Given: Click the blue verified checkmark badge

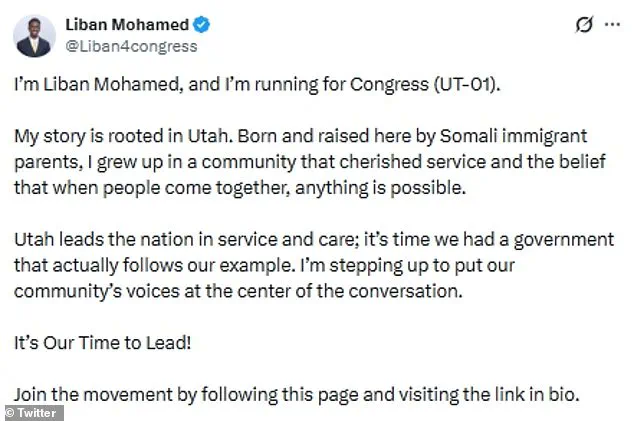Looking at the screenshot, I should [200, 25].
